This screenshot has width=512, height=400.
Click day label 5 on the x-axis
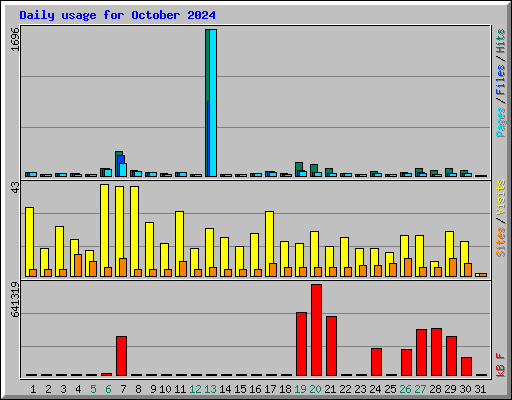pyautogui.click(x=93, y=389)
